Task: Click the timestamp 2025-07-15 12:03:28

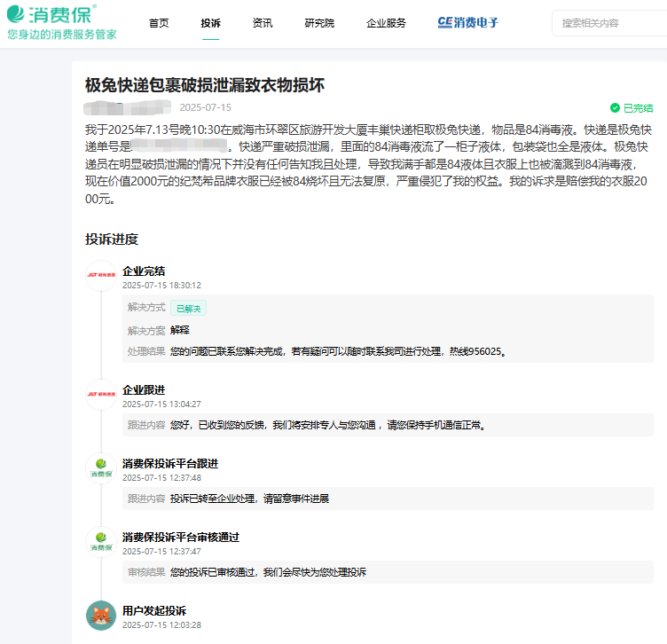Action: [161, 624]
